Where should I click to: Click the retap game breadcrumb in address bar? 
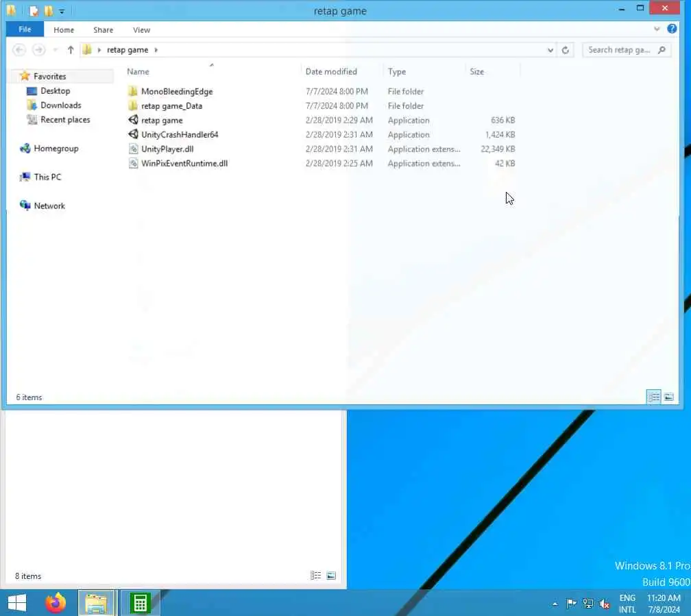[x=128, y=50]
